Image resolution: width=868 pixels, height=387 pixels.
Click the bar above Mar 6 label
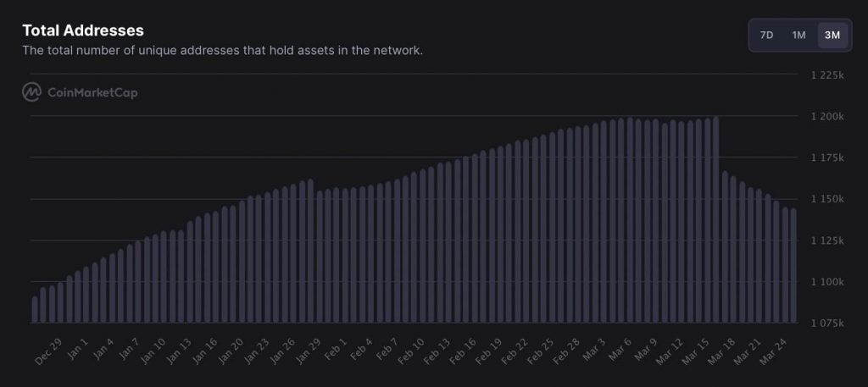(630, 220)
